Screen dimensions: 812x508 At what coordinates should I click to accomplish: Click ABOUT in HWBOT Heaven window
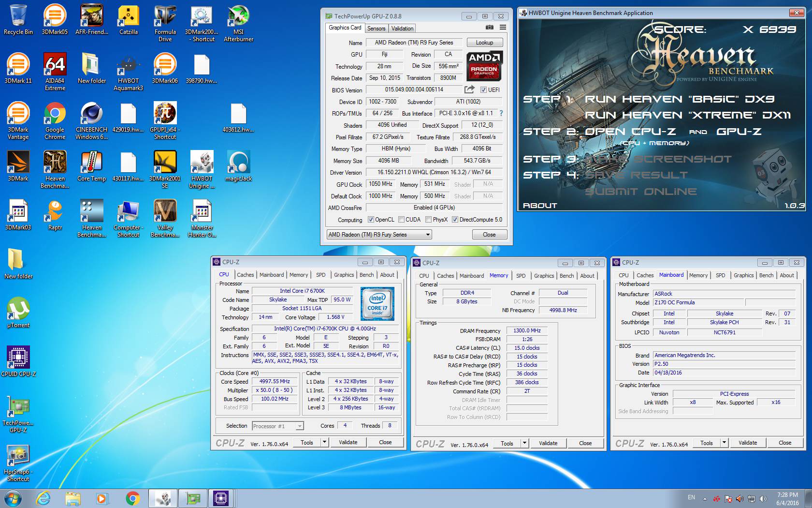[540, 206]
